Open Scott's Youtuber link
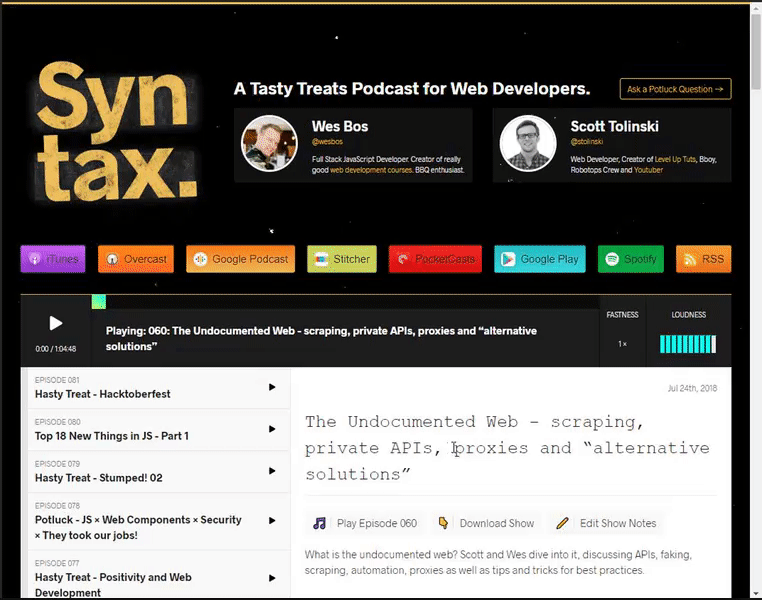This screenshot has width=762, height=600. pyautogui.click(x=648, y=170)
